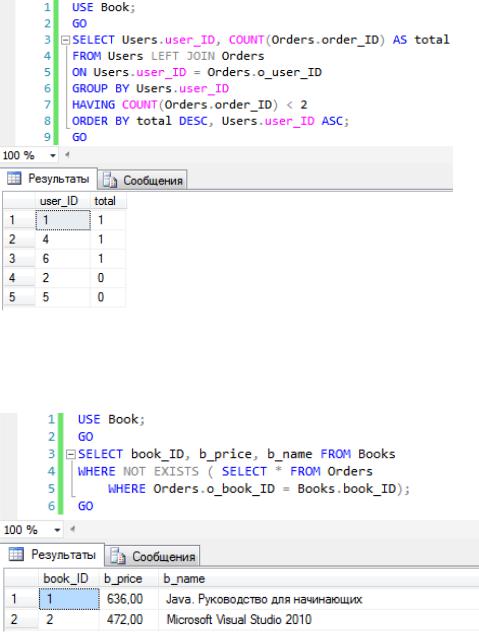Select the highlighted user_ID cell in row 1
This screenshot has height=632, width=479.
63,220
